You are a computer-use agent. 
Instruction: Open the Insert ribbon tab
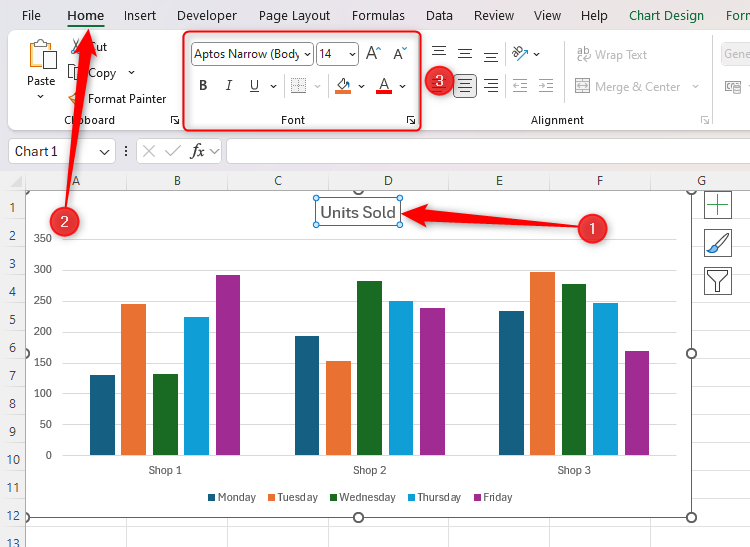point(140,16)
